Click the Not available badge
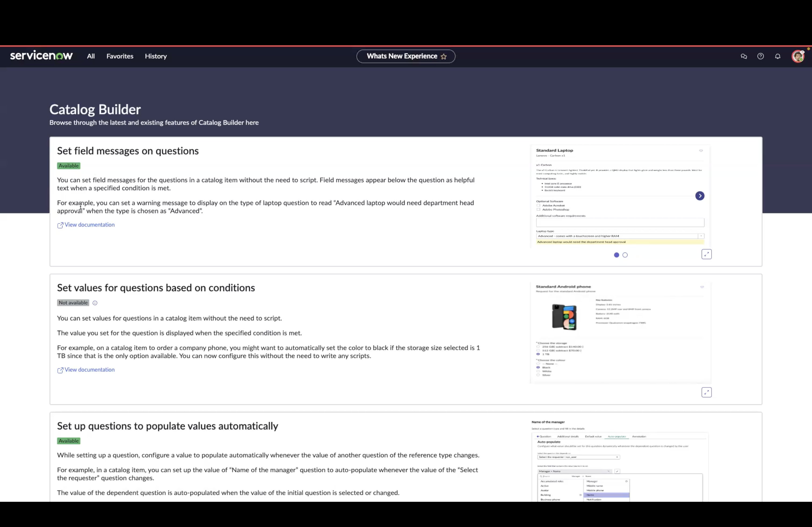812x527 pixels. tap(73, 303)
